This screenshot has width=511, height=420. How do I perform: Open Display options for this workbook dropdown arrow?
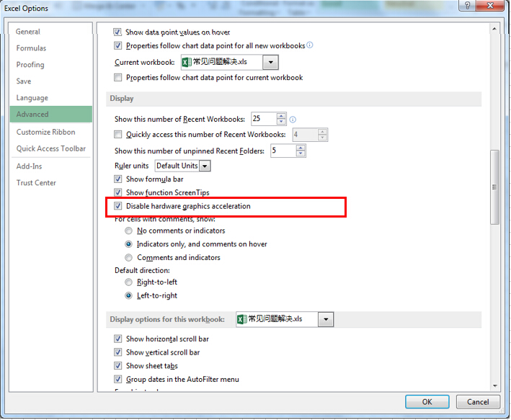click(326, 319)
